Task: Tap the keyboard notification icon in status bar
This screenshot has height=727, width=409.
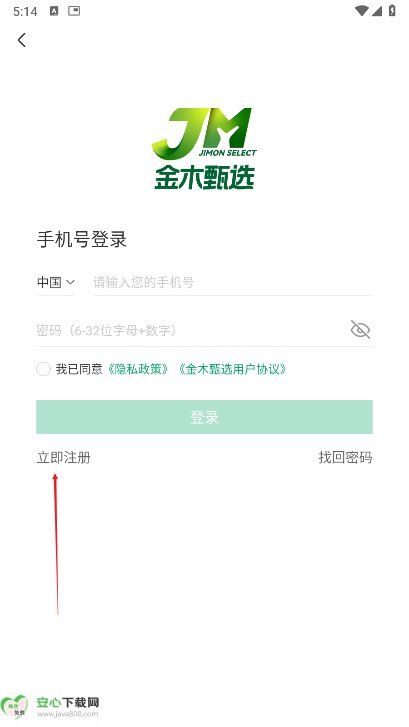Action: pyautogui.click(x=54, y=11)
